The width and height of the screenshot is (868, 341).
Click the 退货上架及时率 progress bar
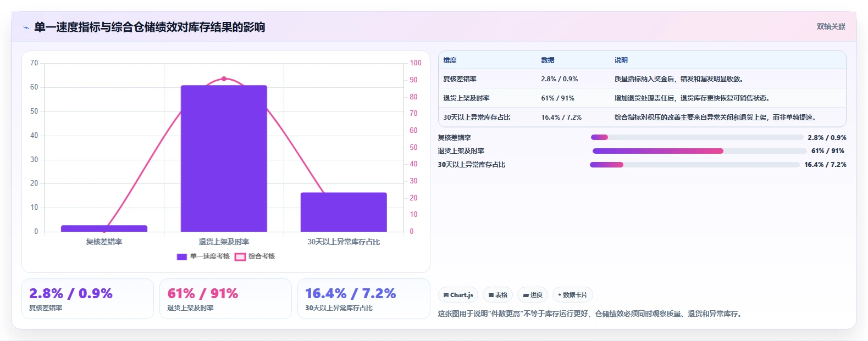click(700, 151)
